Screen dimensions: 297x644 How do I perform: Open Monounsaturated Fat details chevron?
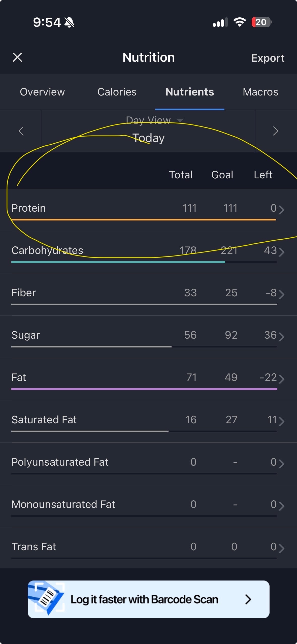click(282, 506)
